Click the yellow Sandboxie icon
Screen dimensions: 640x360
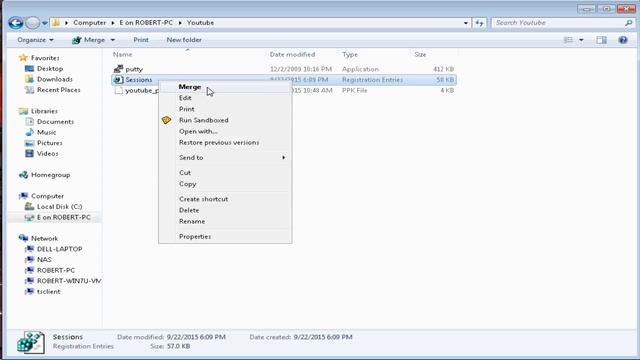167,120
